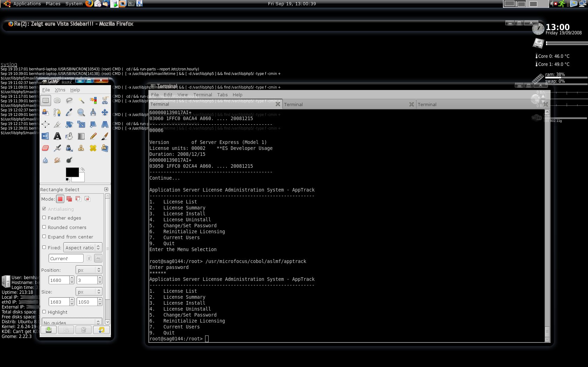Select the Paths pen tool

point(57,112)
